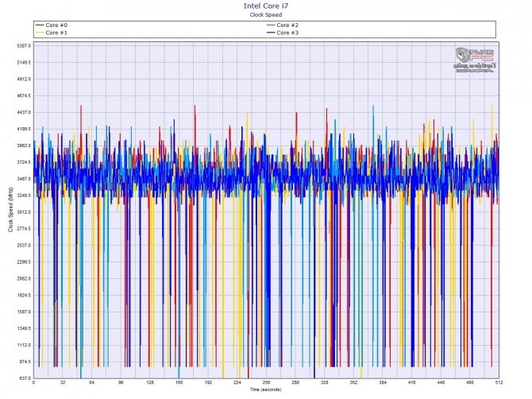Click the 2537.0 y-axis value

pyautogui.click(x=24, y=246)
